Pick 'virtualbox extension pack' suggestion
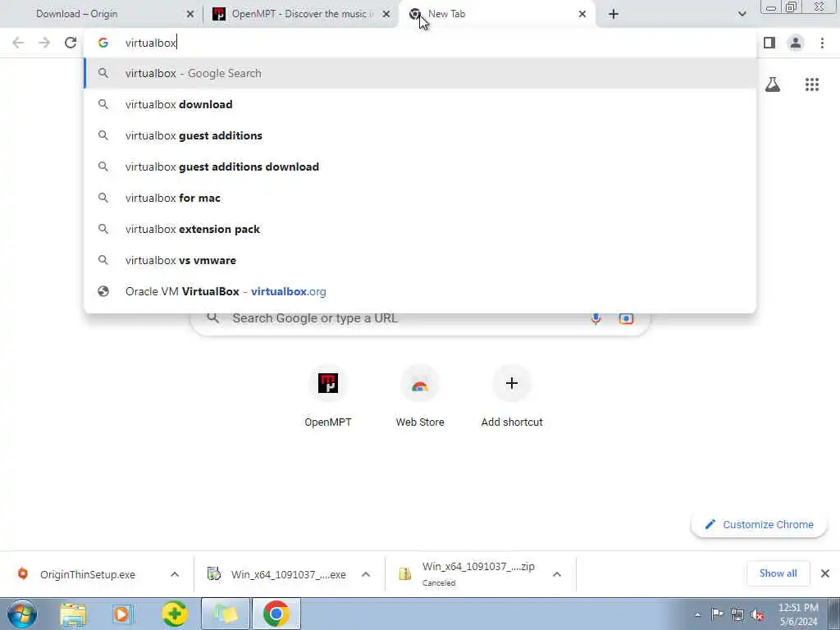Screen dimensions: 840x630 coord(421,229)
